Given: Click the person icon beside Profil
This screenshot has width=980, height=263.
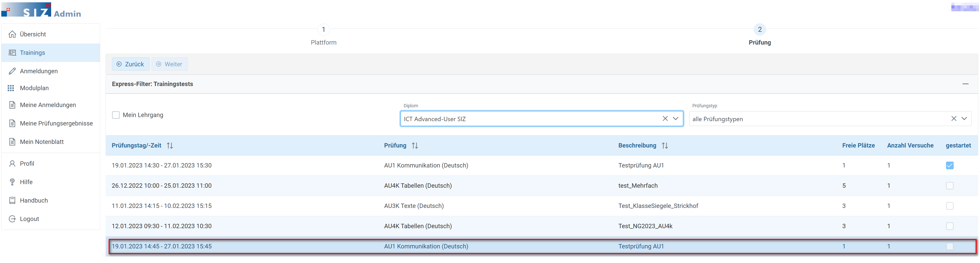Looking at the screenshot, I should point(12,164).
